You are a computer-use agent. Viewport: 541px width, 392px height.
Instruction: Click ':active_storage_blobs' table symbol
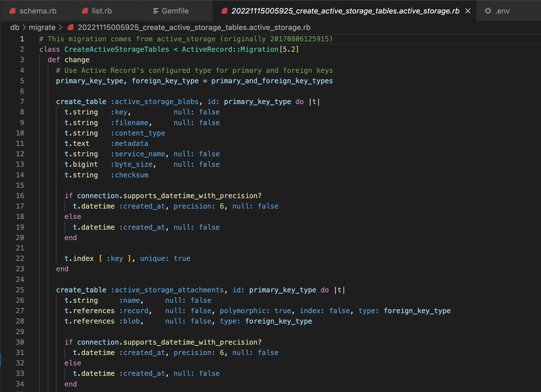(155, 102)
